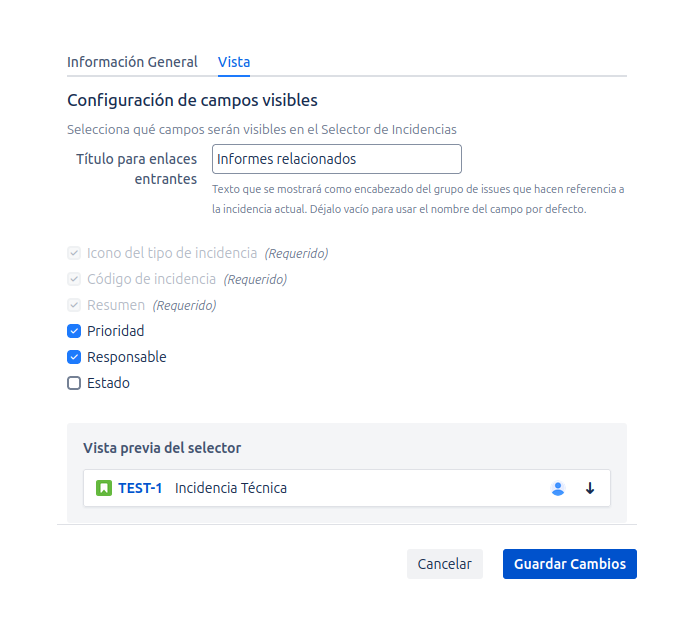Click the Icono del tipo de incidencia checkbox

[x=74, y=253]
